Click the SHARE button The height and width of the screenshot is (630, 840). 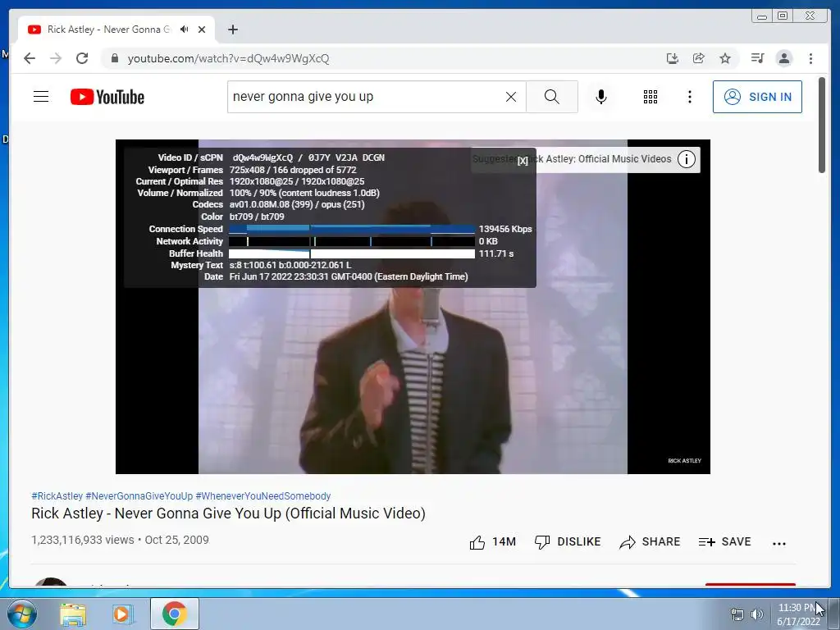[x=650, y=542]
